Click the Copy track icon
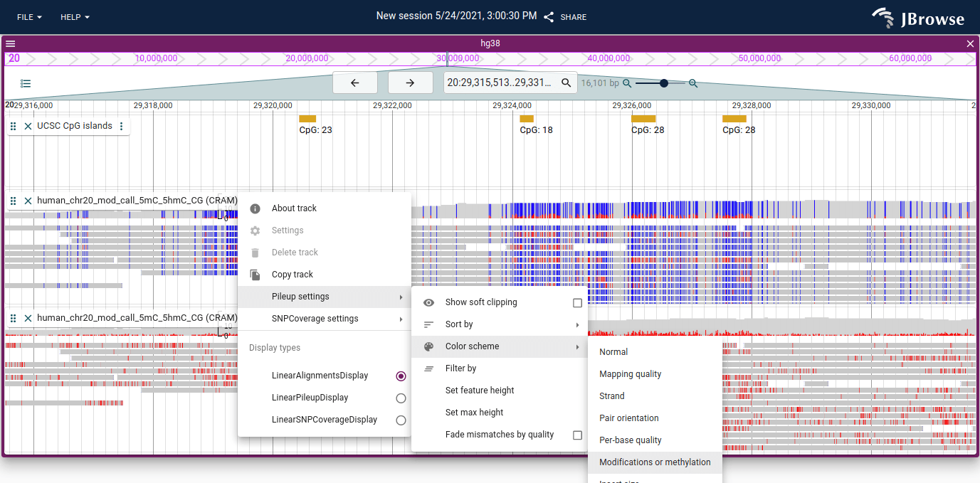Viewport: 980px width, 483px height. (255, 275)
